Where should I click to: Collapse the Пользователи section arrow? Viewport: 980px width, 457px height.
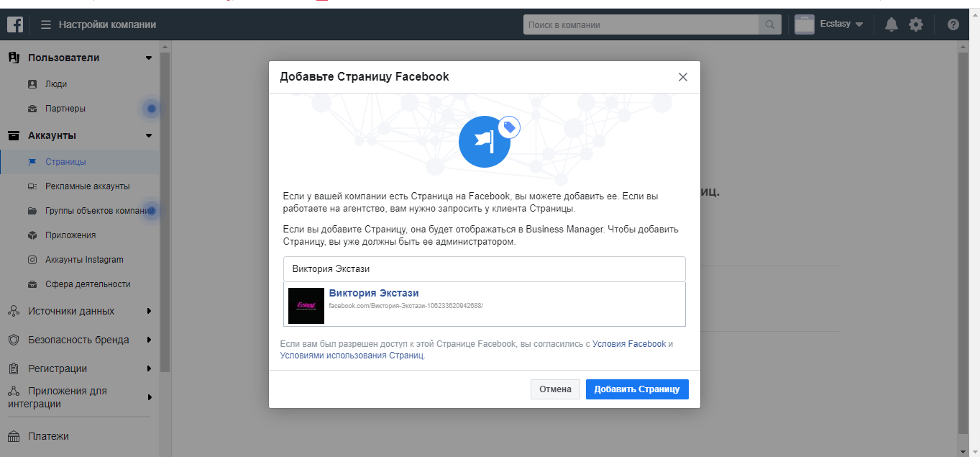149,58
